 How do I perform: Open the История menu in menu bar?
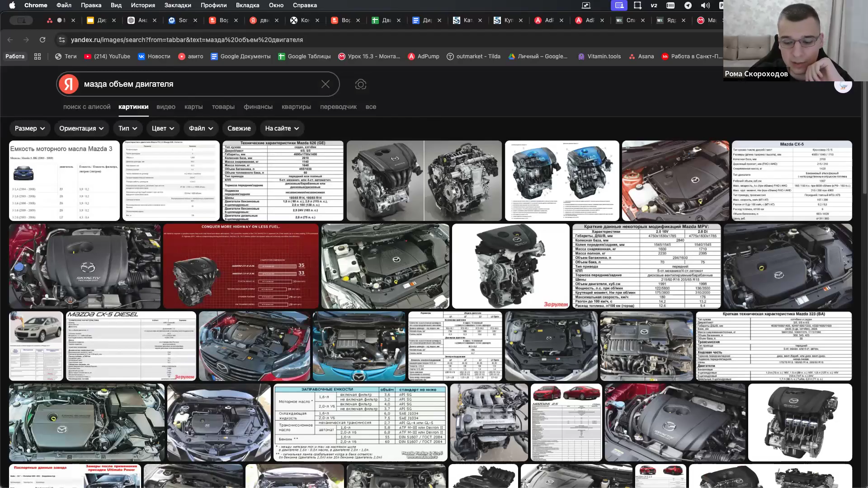143,5
